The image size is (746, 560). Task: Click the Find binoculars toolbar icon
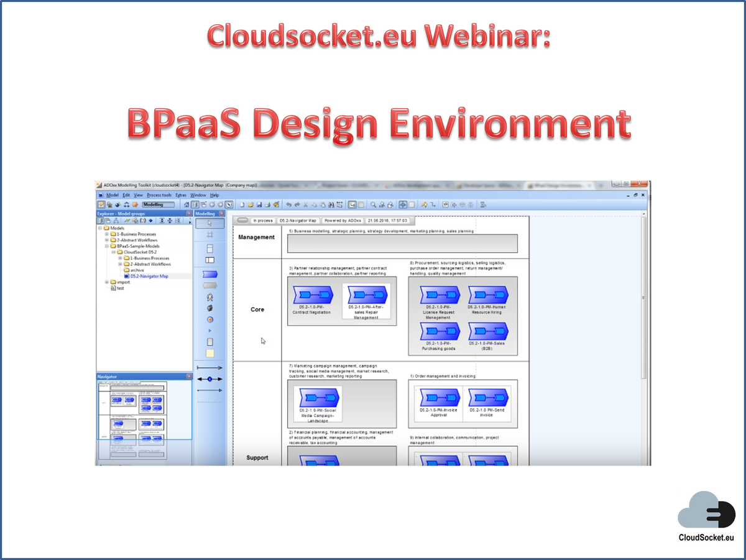click(x=331, y=204)
